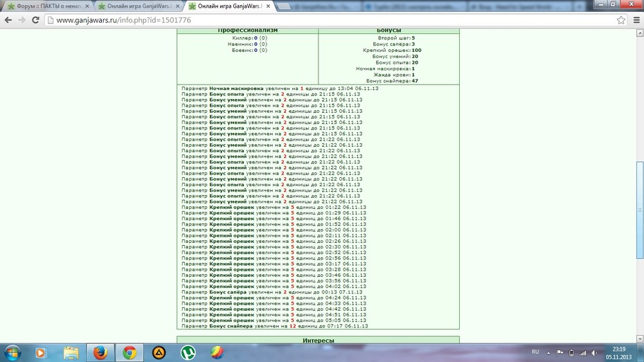Screen dimensions: 644x362
Task: Open the Action Center flag icon
Action: [560, 352]
